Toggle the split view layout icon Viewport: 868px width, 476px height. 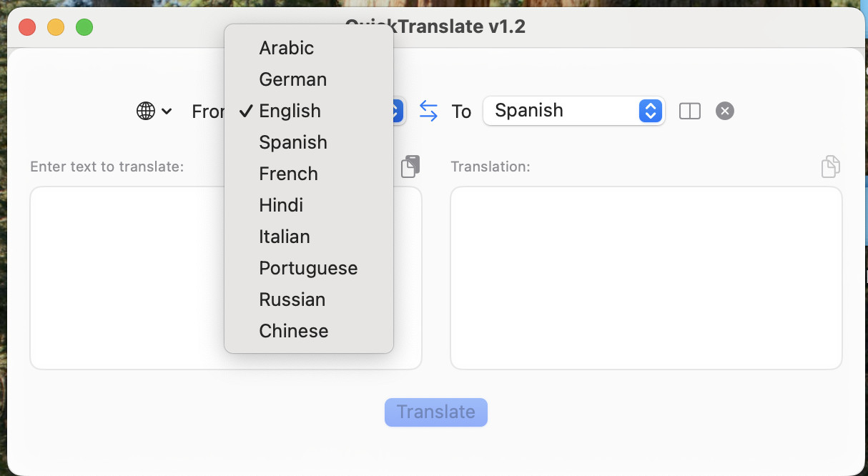(x=689, y=111)
